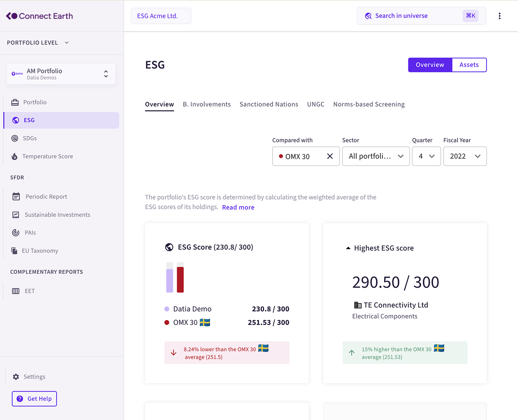Click the purple Datia Demo legend dot
The image size is (518, 420).
(x=167, y=309)
